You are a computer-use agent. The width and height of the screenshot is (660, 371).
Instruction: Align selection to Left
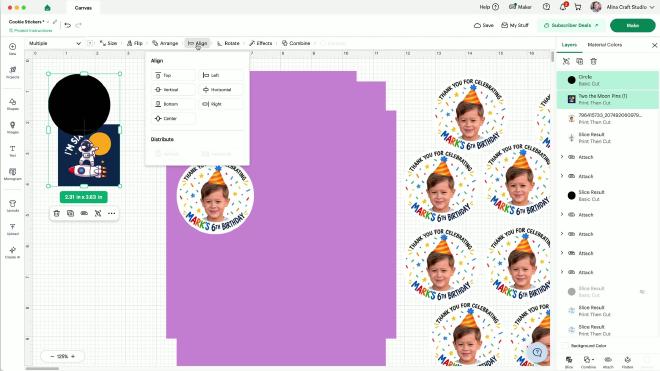(221, 75)
